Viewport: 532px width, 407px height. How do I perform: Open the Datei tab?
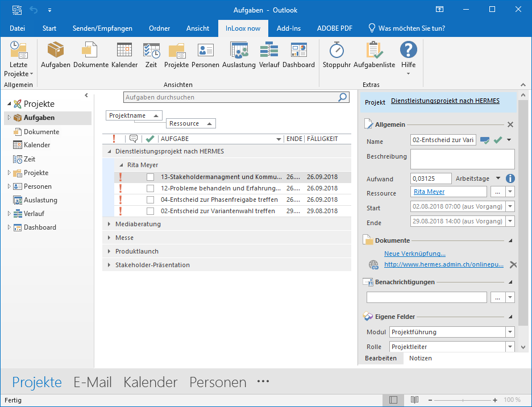[17, 28]
